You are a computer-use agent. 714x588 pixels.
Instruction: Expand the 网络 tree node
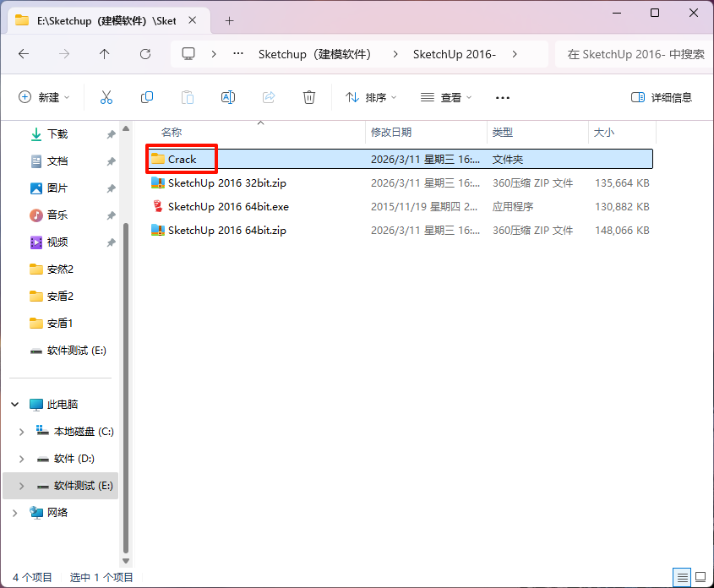click(x=15, y=513)
